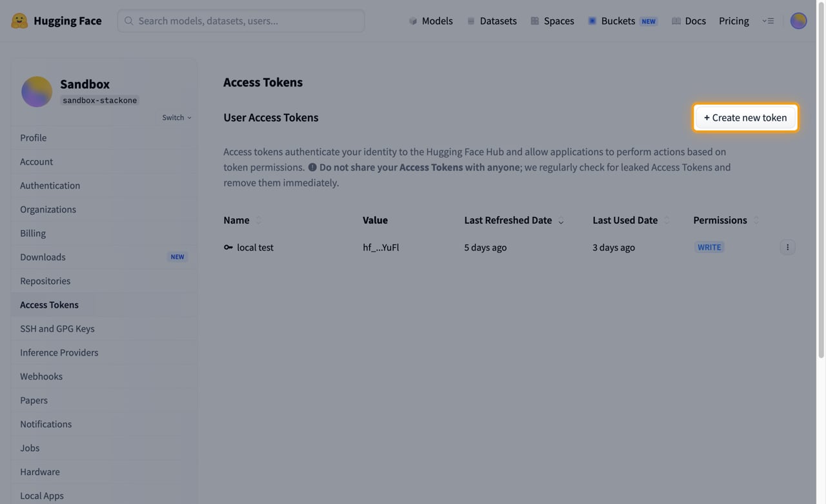Viewport: 826px width, 504px height.
Task: Create a new access token
Action: (745, 117)
